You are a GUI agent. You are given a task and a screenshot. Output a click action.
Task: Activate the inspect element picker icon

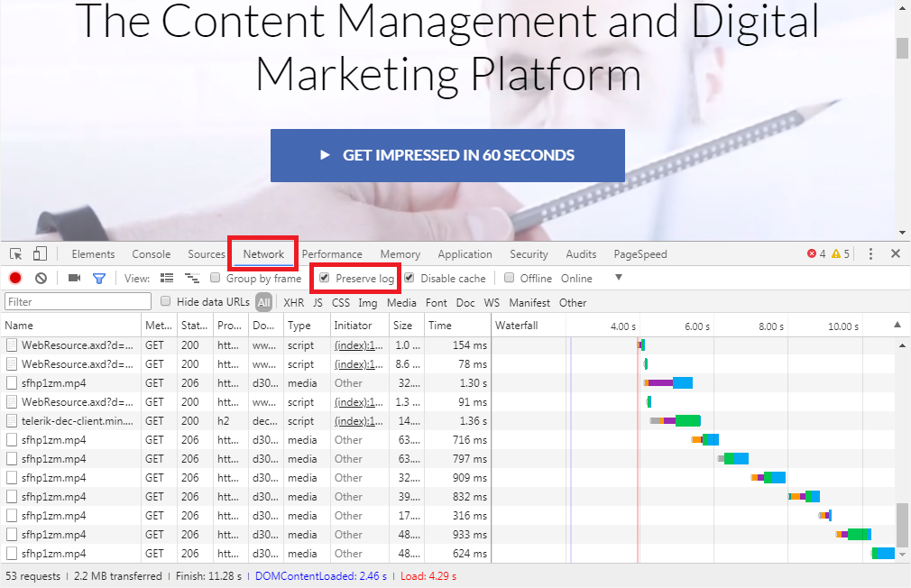click(15, 254)
